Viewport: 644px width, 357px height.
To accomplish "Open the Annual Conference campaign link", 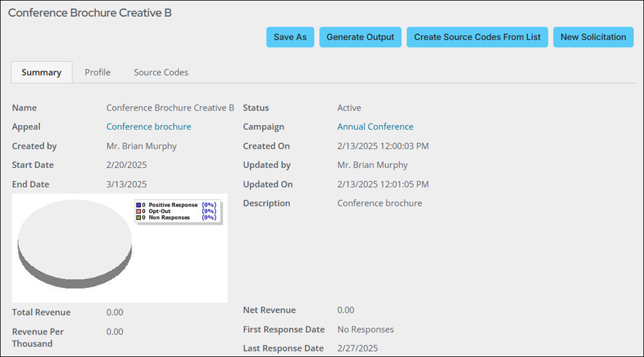I will click(376, 127).
